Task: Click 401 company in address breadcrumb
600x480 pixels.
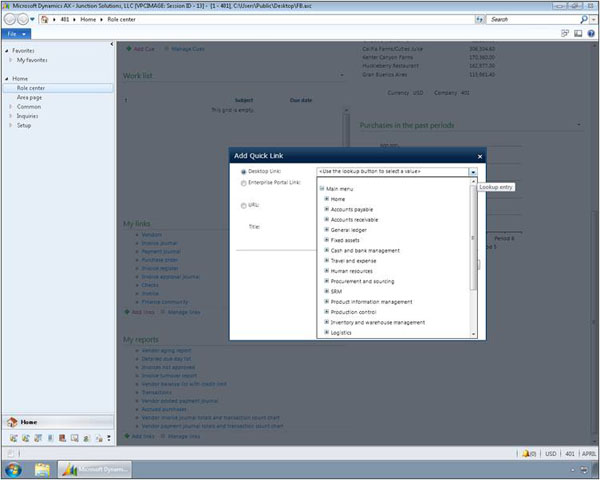Action: [x=65, y=19]
